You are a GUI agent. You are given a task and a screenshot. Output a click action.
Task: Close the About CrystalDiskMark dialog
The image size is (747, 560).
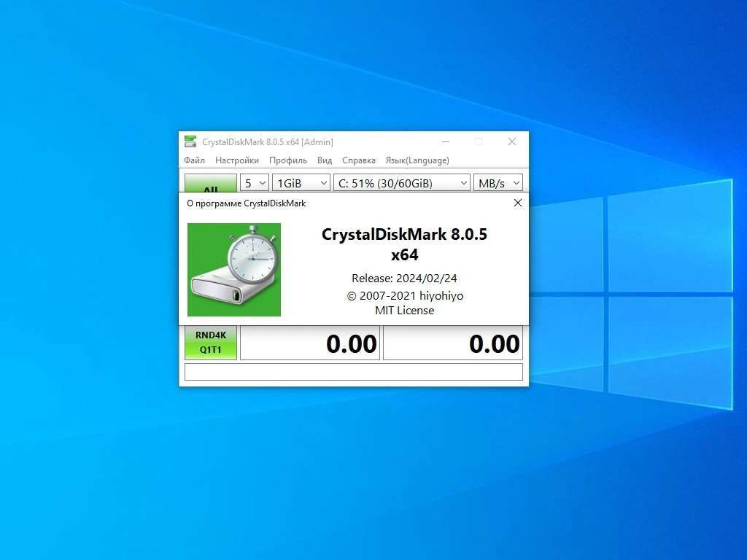[518, 203]
